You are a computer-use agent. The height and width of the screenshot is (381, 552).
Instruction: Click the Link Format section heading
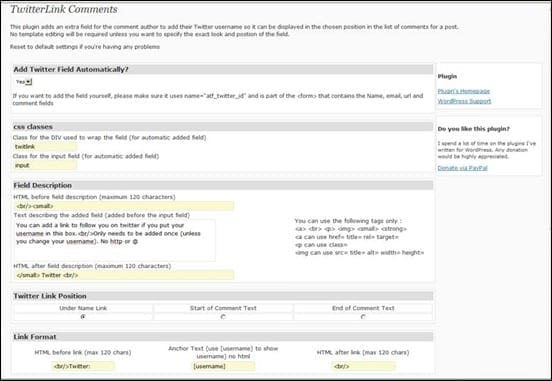(34, 337)
